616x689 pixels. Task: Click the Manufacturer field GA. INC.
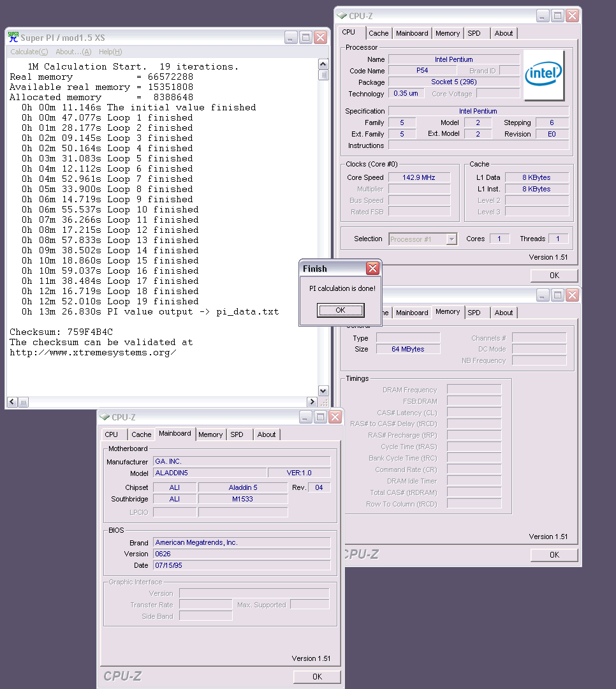[x=242, y=461]
